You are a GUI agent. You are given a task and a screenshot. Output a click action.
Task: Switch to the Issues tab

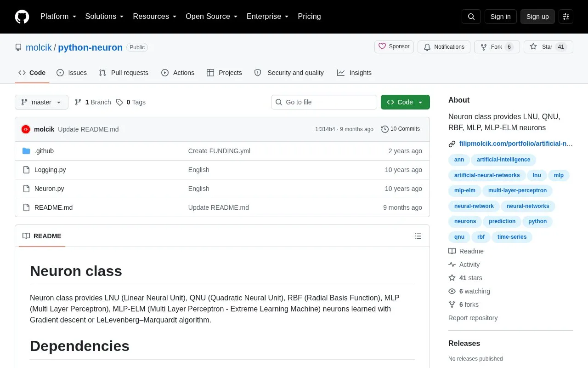tap(72, 73)
